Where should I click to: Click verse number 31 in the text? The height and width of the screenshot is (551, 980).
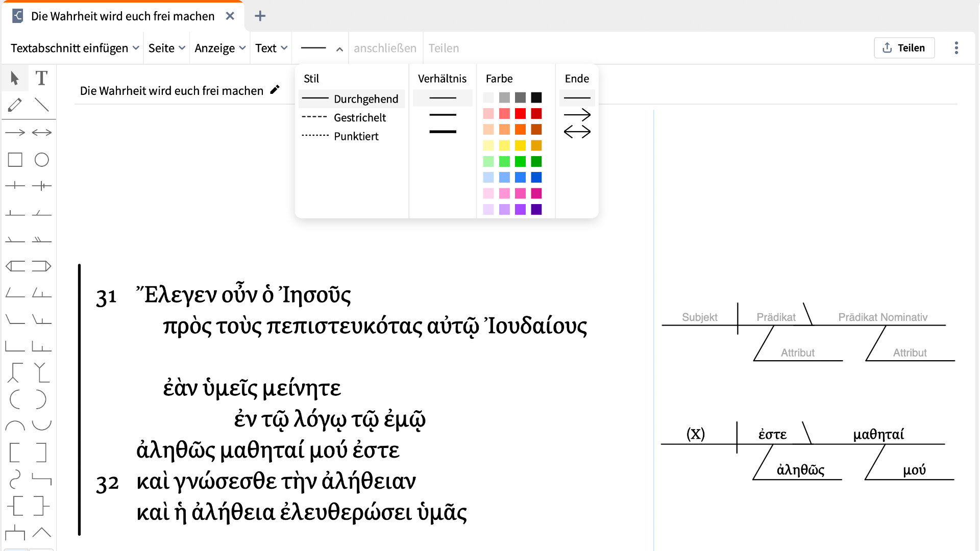[x=106, y=296]
